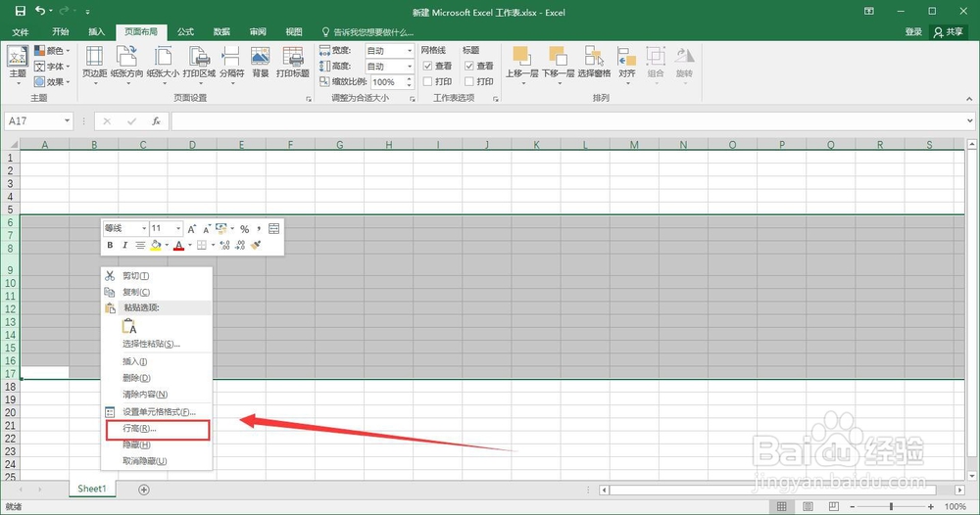Open font name dropdown in mini toolbar
Image resolution: width=980 pixels, height=515 pixels.
(144, 228)
